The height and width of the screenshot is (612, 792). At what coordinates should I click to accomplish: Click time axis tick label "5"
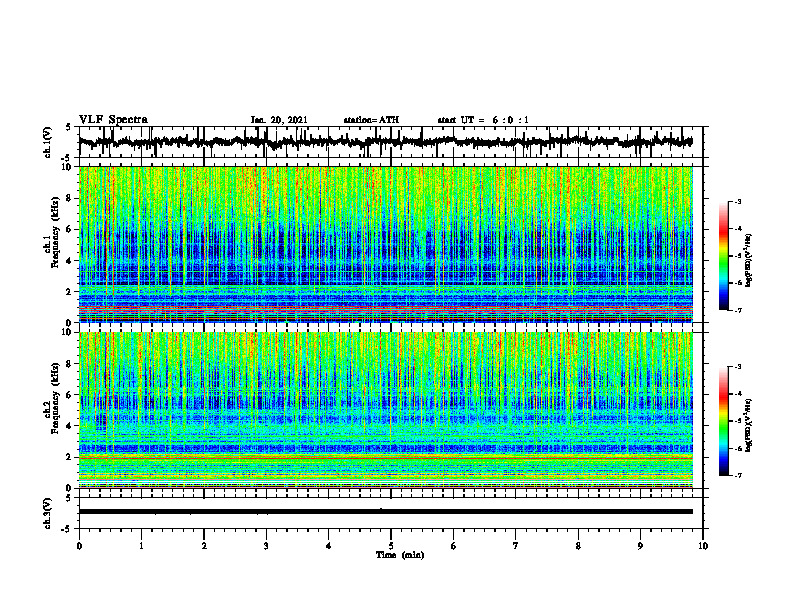click(x=391, y=546)
